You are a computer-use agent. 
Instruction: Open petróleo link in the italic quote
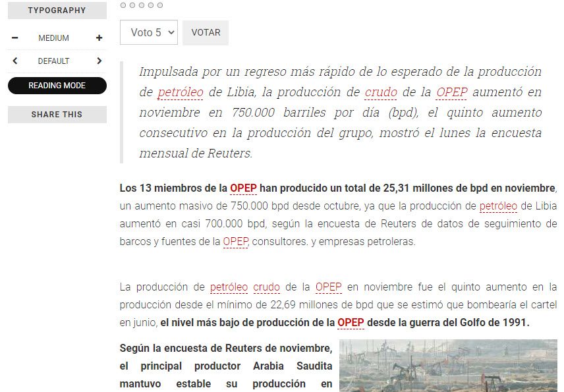pos(180,92)
